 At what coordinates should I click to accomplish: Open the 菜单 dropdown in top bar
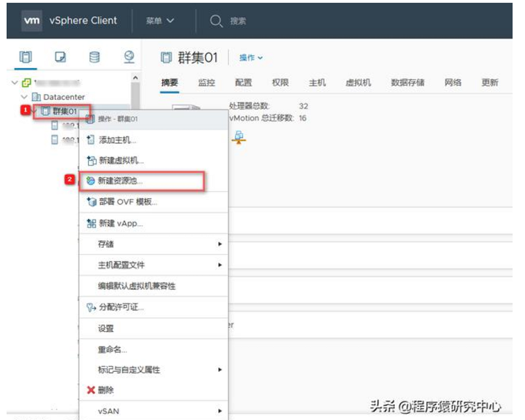tap(160, 21)
